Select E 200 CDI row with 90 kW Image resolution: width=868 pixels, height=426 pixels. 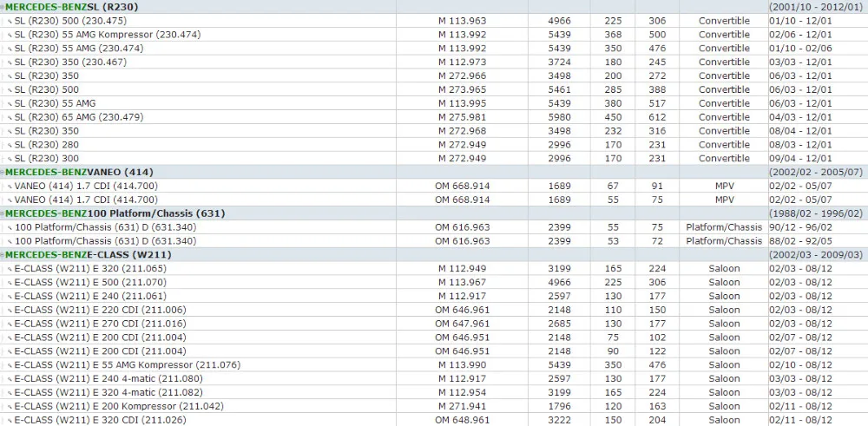(x=100, y=351)
